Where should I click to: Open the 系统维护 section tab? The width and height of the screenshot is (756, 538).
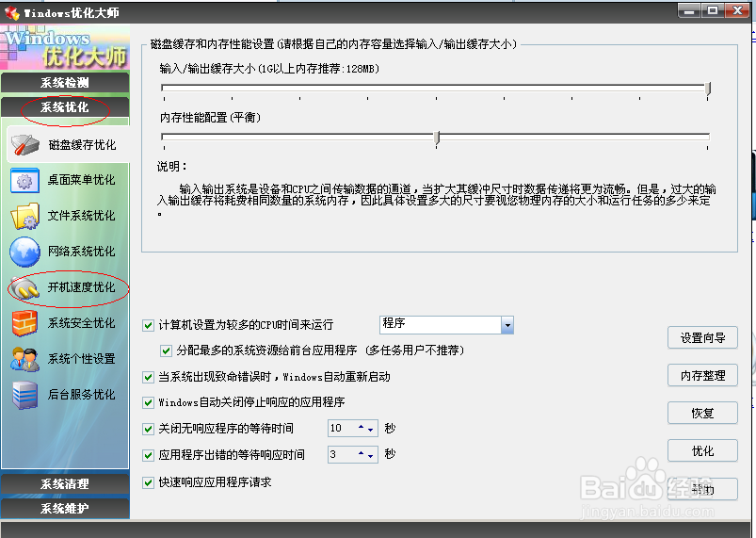pyautogui.click(x=65, y=508)
